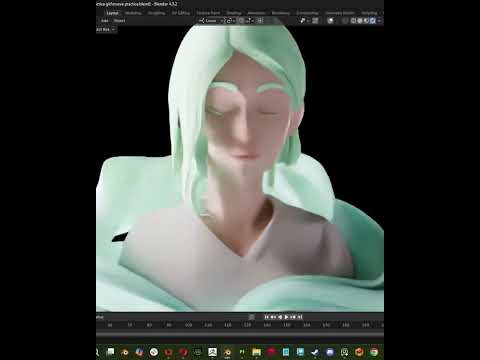The width and height of the screenshot is (480, 360).
Task: Open the Select Box tool dropdown
Action: [x=106, y=30]
